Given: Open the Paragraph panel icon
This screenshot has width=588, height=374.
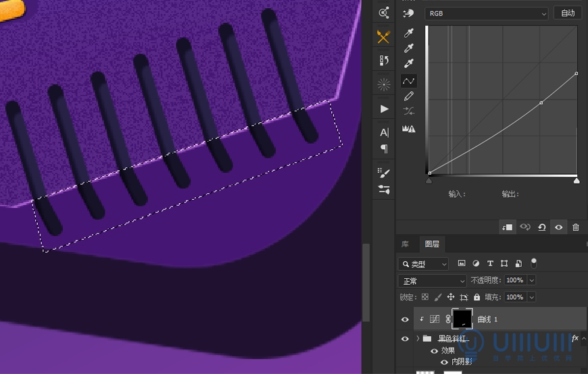Looking at the screenshot, I should 384,149.
